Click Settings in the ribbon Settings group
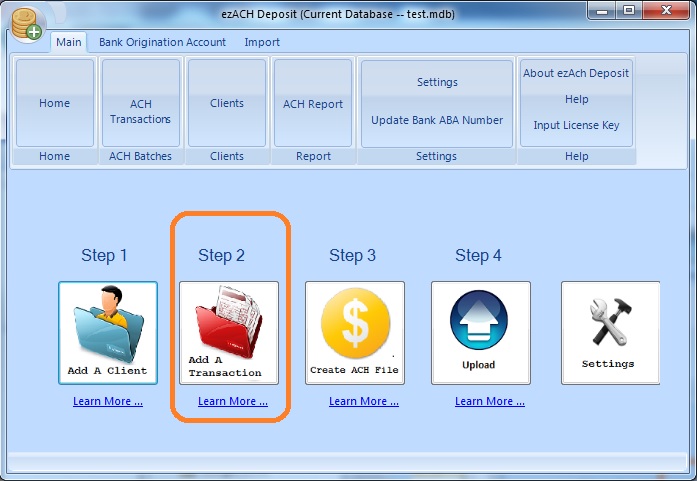The width and height of the screenshot is (697, 481). click(437, 82)
